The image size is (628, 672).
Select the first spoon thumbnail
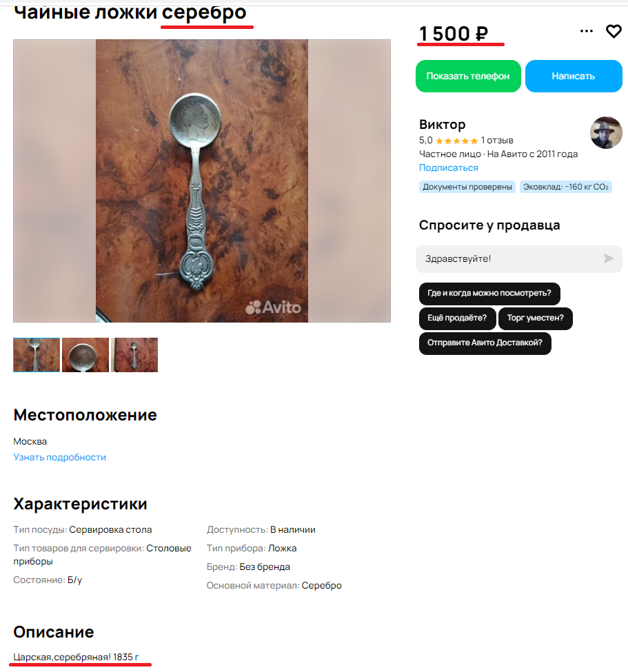(37, 355)
